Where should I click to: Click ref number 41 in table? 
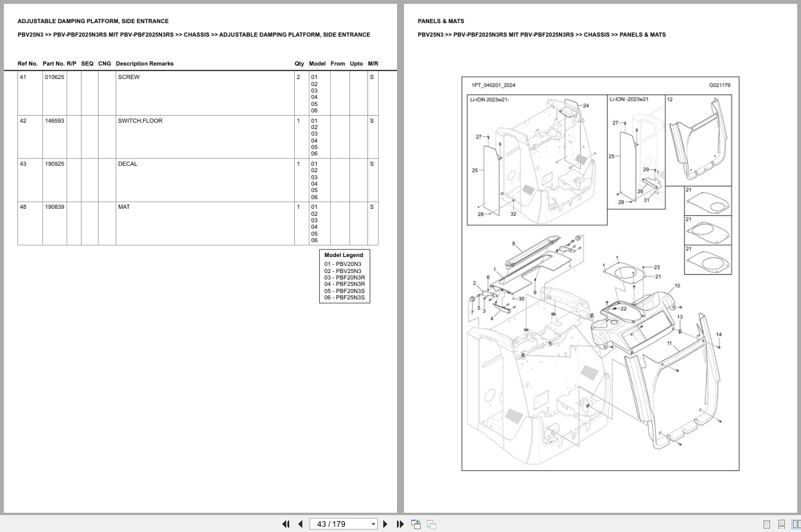coord(23,77)
